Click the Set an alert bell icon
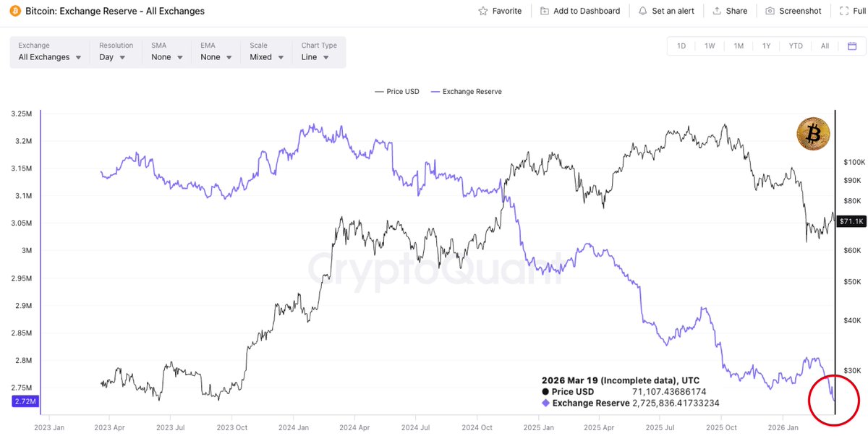868x436 pixels. 642,11
